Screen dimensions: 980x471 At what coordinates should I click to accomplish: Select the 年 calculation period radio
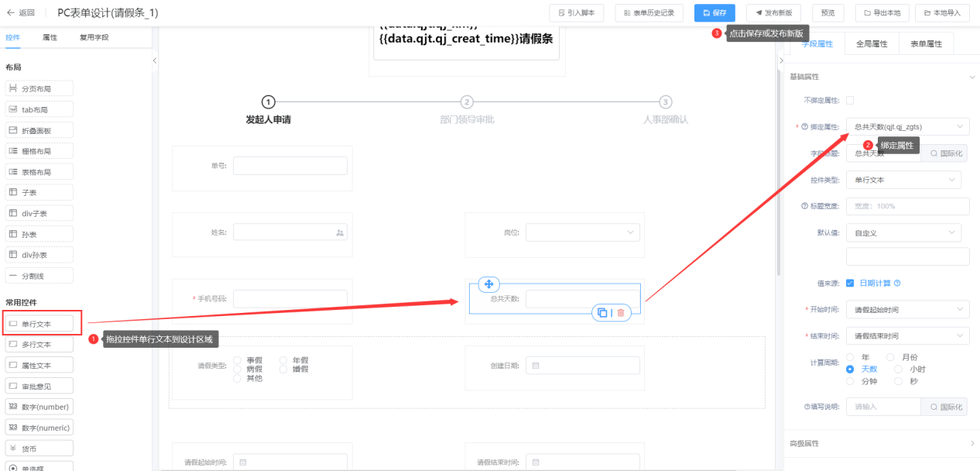850,357
